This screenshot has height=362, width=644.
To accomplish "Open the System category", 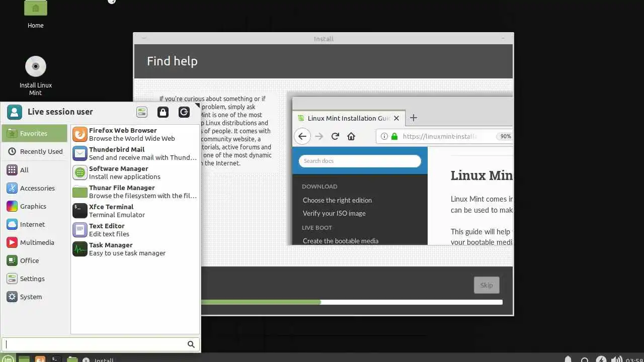I will tap(34, 297).
